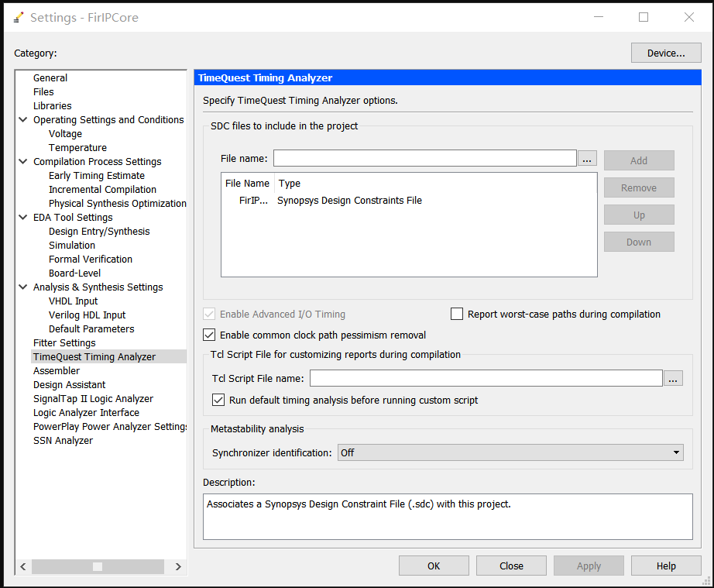Minimize the Settings dialog
Image resolution: width=714 pixels, height=588 pixels.
point(599,17)
